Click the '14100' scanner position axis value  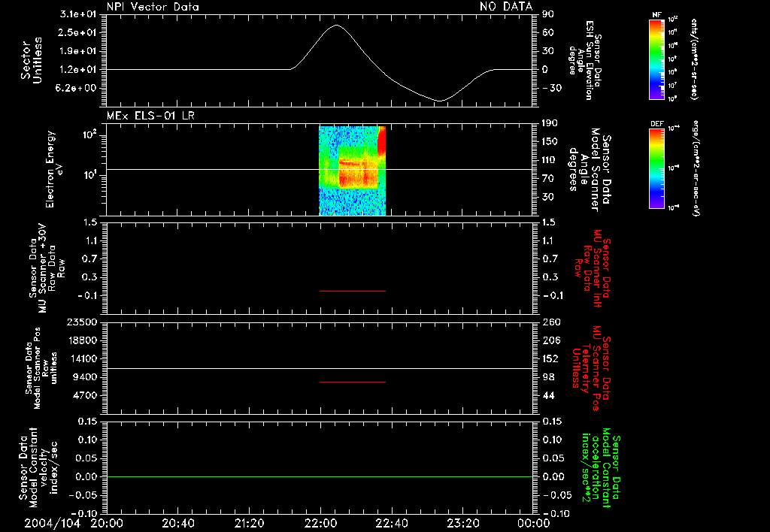(81, 358)
